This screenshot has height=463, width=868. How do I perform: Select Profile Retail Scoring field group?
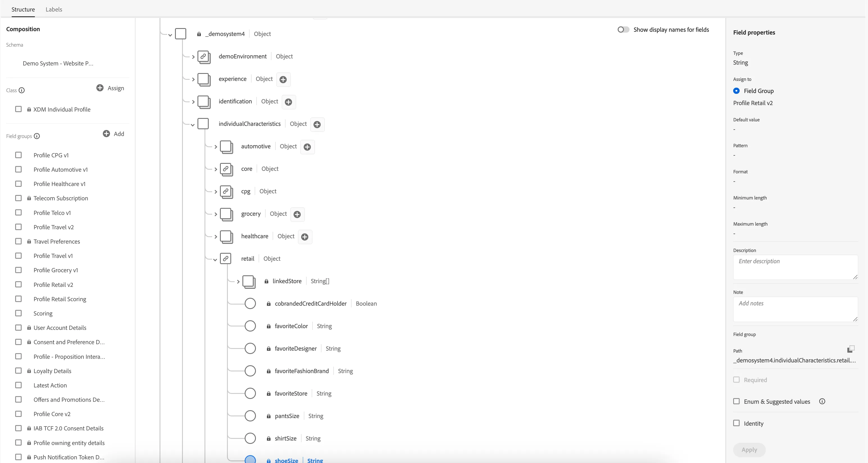coord(60,299)
